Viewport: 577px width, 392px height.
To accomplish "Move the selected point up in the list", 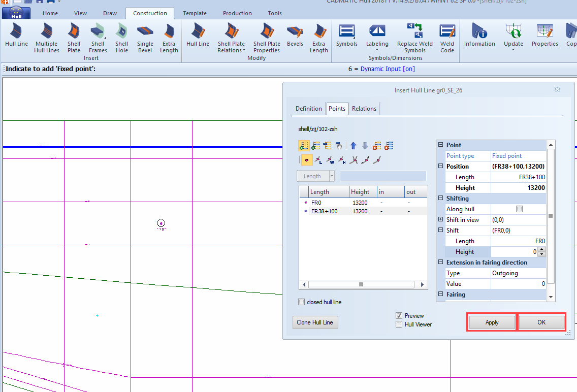I will click(354, 146).
